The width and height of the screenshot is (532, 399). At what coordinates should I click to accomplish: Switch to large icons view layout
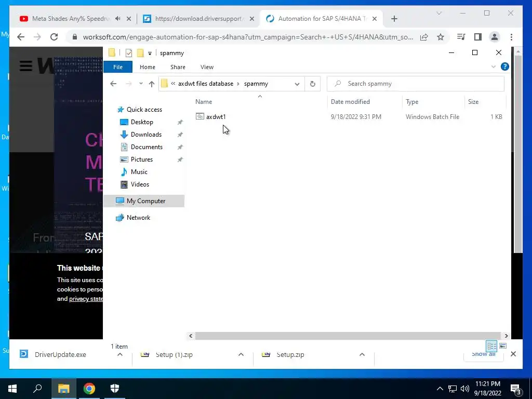[x=503, y=346]
